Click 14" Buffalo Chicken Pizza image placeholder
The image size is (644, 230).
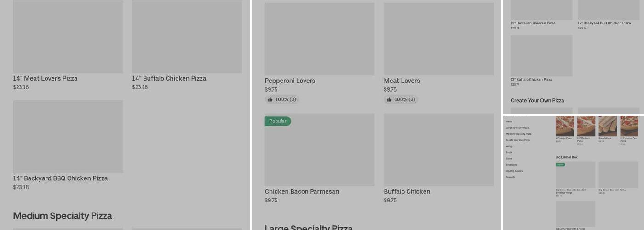(187, 37)
